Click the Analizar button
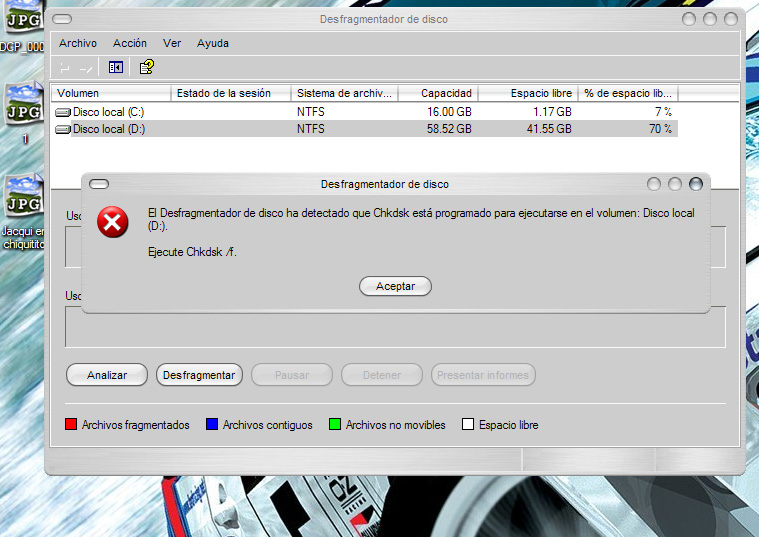Screen dimensions: 759x537 pos(107,375)
